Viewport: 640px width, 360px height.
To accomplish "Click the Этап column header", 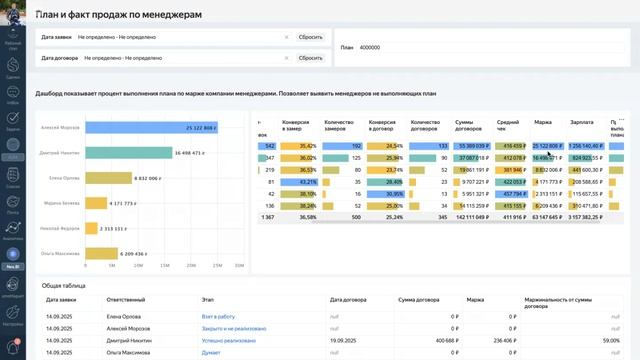I will tap(207, 300).
